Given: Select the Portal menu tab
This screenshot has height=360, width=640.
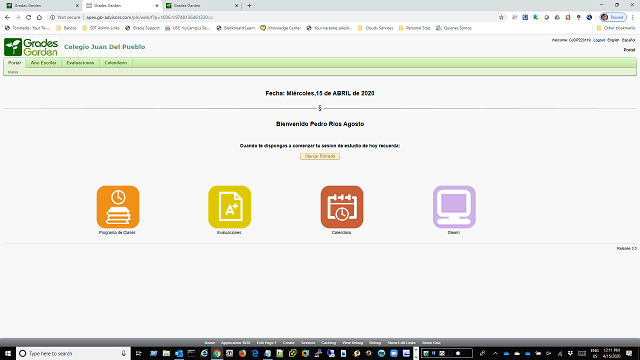Looking at the screenshot, I should [x=15, y=63].
